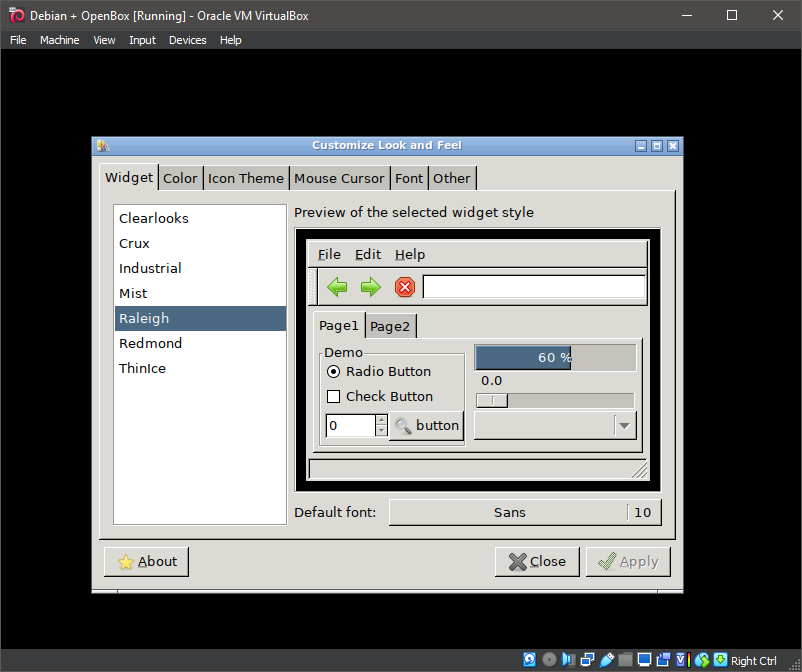
Task: Open the shared folders icon in status bar
Action: pos(626,660)
